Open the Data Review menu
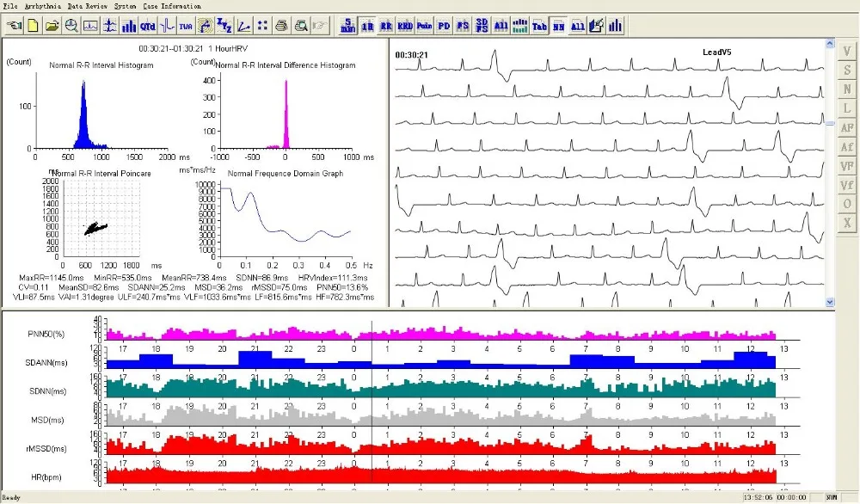The width and height of the screenshot is (860, 504). (89, 6)
